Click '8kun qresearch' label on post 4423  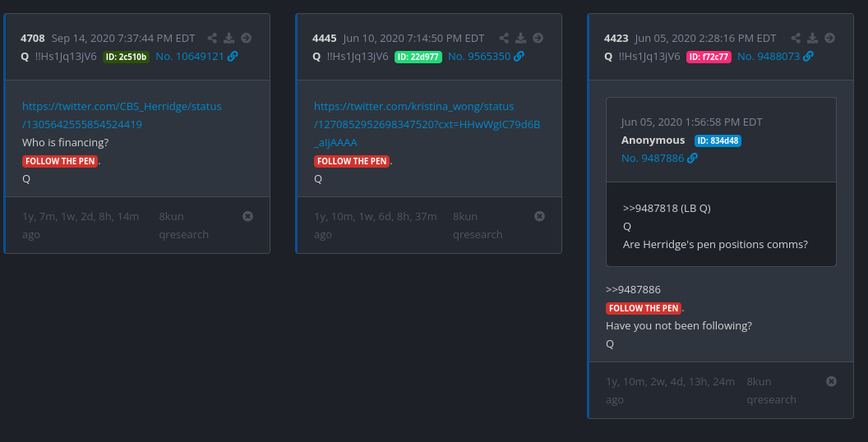tap(772, 390)
